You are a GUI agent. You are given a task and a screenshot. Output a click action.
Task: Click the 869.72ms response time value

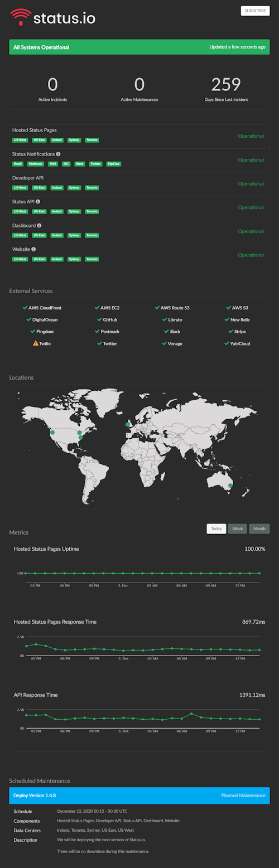254,622
